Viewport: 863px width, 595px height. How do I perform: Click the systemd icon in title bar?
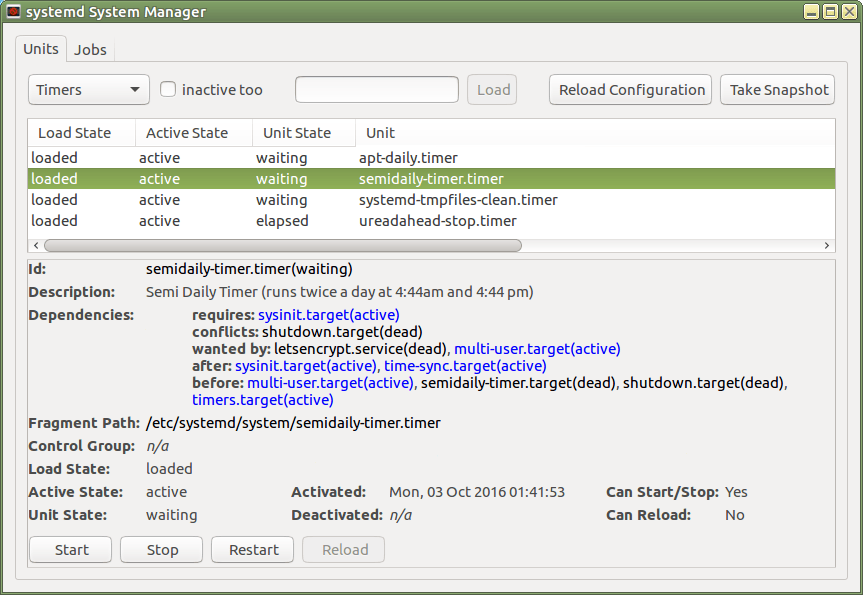[x=13, y=12]
